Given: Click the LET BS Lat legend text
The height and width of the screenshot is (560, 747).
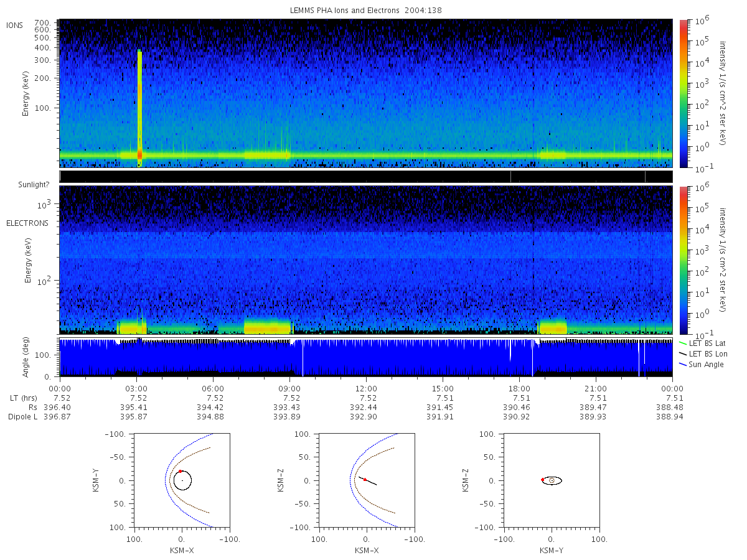Looking at the screenshot, I should pos(708,343).
